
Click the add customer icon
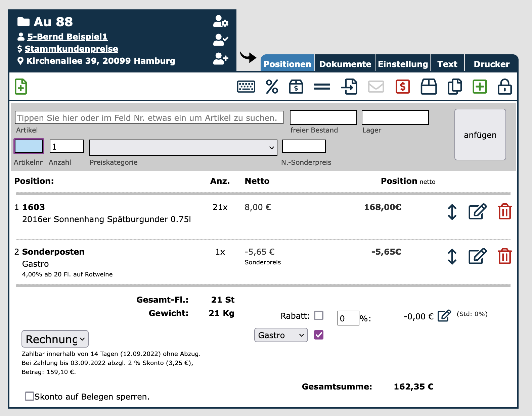tap(221, 59)
